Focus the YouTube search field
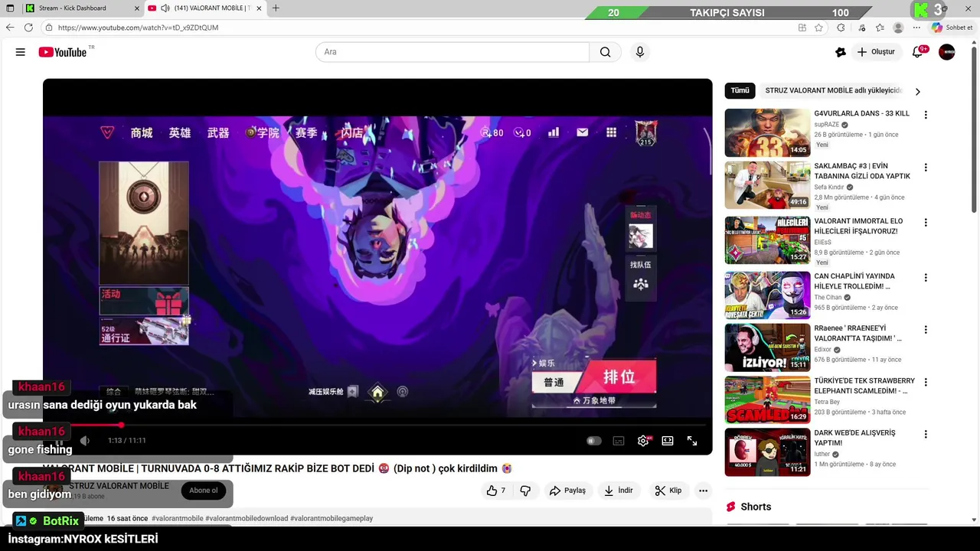This screenshot has width=980, height=551. (x=452, y=52)
